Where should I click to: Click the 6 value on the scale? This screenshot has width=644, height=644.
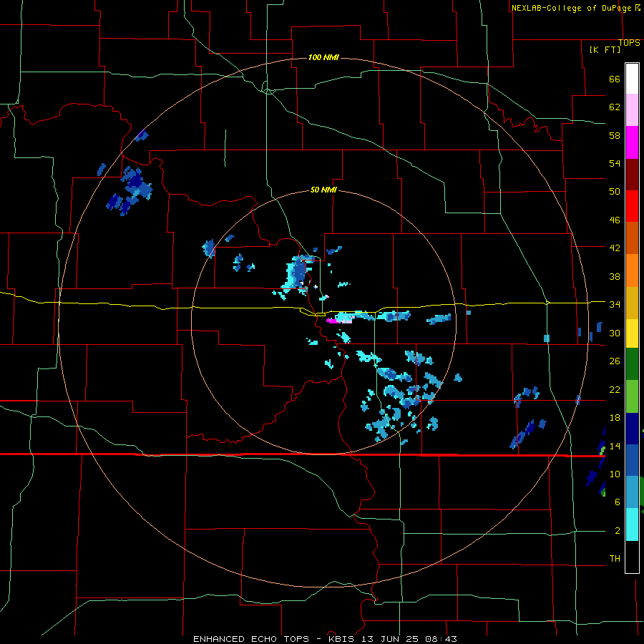[x=618, y=502]
